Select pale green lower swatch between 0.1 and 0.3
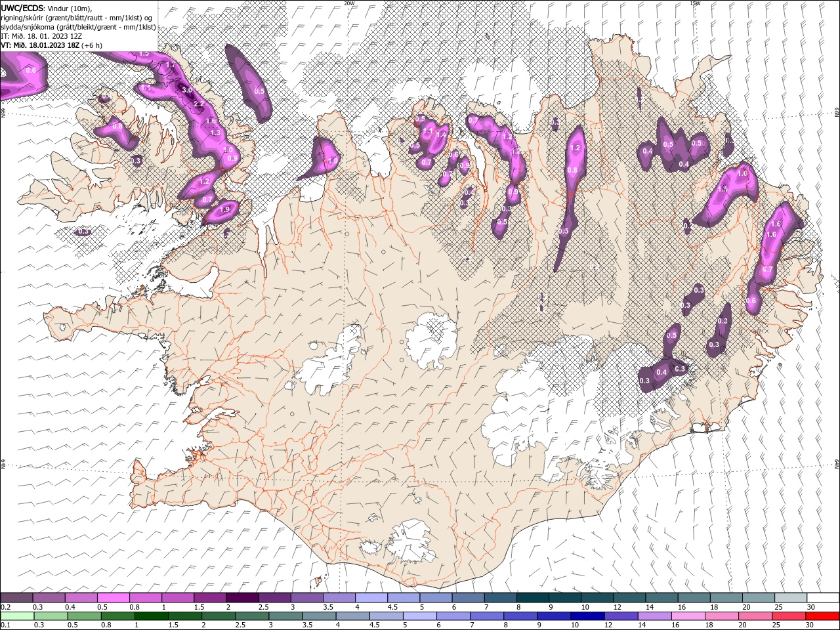The image size is (840, 630). click(x=17, y=616)
